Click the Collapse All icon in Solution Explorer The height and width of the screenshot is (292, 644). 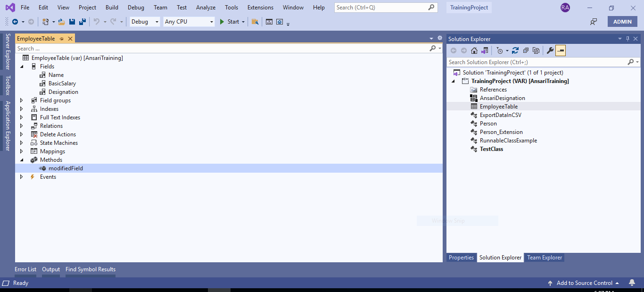(526, 50)
